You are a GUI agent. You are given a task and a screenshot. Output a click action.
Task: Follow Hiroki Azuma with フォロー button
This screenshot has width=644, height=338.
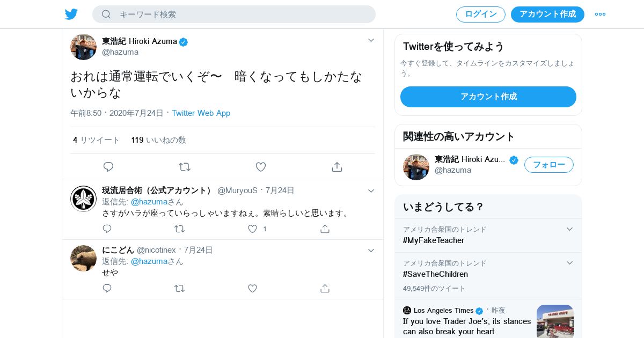548,165
